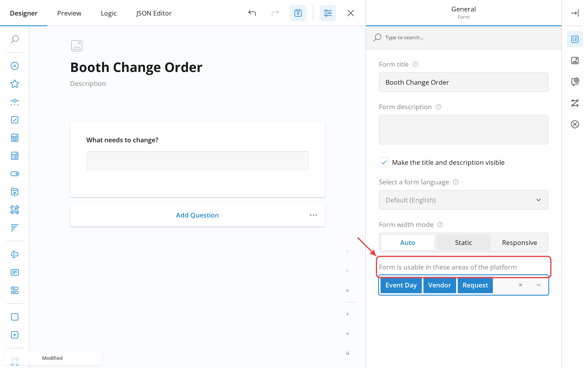Screen dimensions: 588x368
Task: Add a Single-Line Input question
Action: 14,254
